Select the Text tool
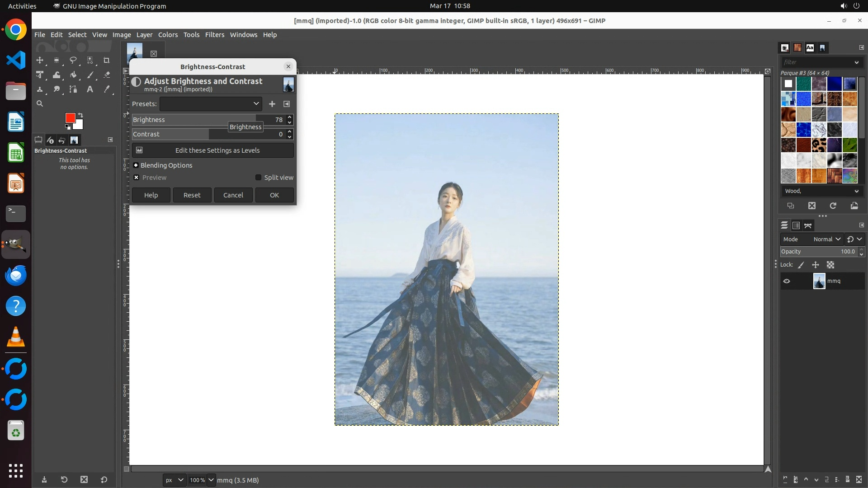This screenshot has width=868, height=488. (90, 89)
